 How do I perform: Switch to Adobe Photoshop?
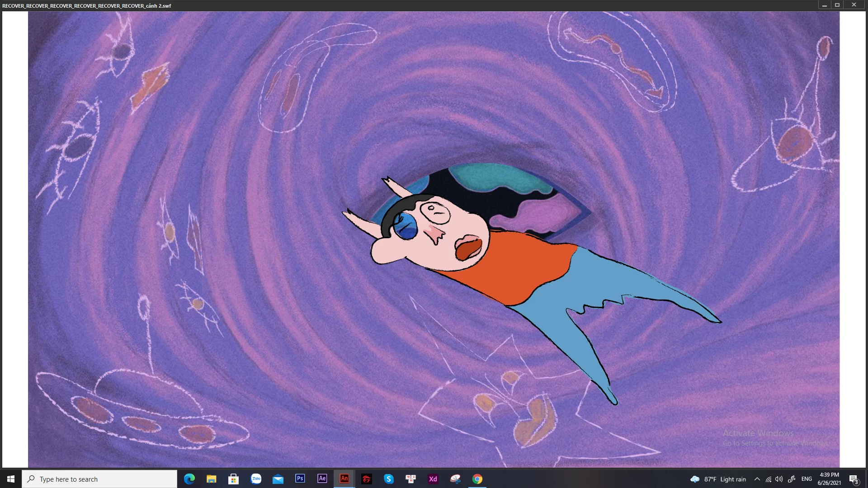tap(300, 479)
